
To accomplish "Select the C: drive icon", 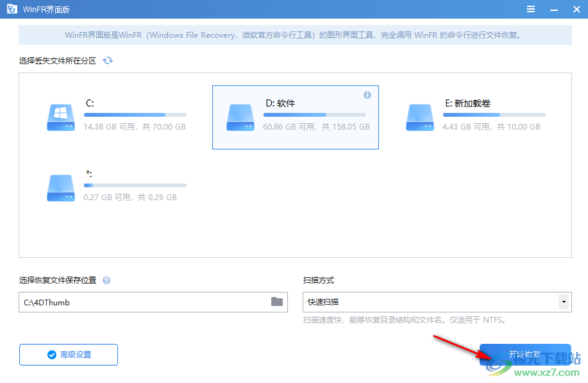I will (60, 117).
